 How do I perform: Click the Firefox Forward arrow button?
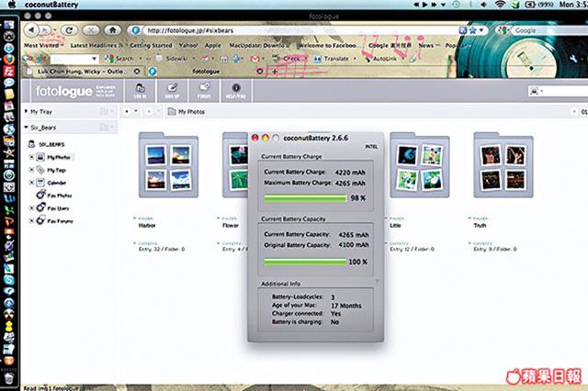tap(45, 30)
